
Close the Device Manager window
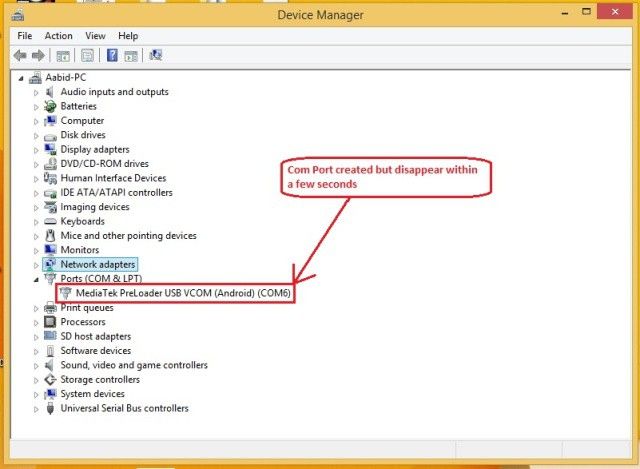615,12
